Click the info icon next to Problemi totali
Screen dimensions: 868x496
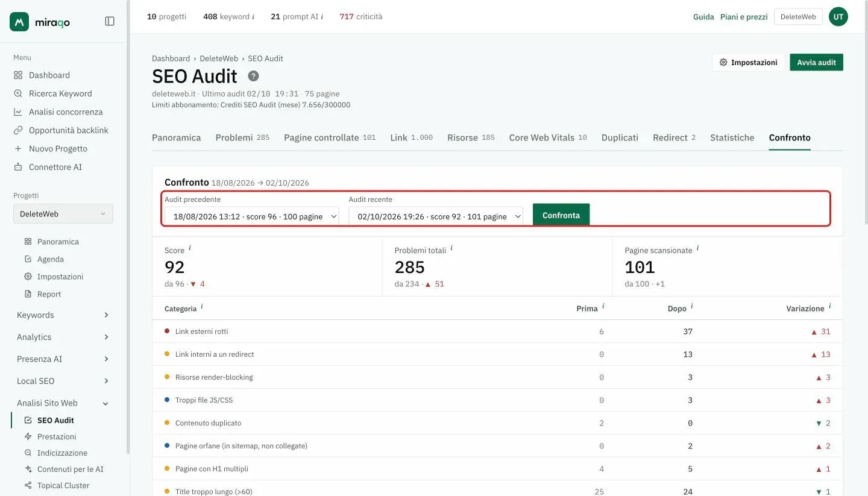(451, 248)
